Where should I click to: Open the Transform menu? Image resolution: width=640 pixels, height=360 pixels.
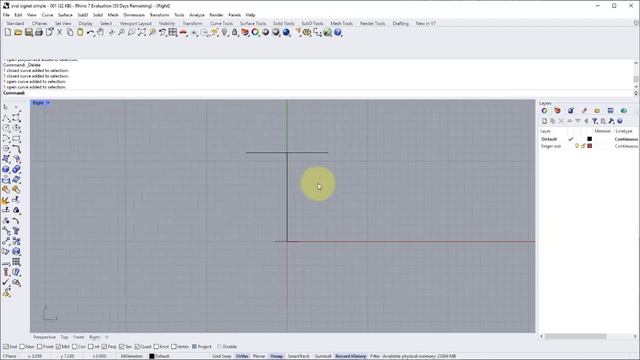[x=159, y=15]
